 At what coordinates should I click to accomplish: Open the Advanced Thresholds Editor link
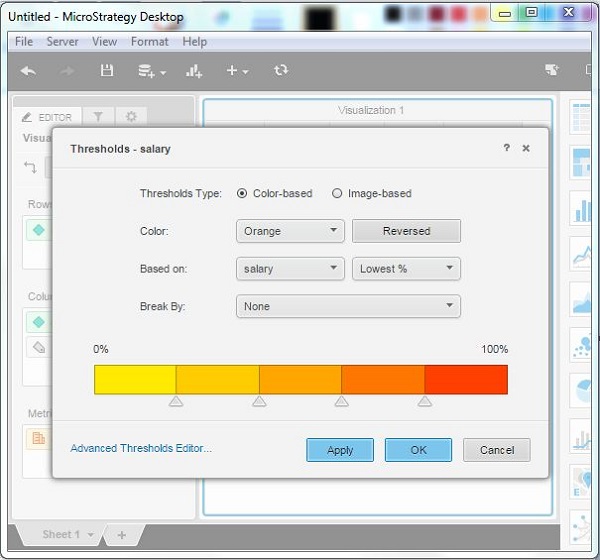[141, 449]
